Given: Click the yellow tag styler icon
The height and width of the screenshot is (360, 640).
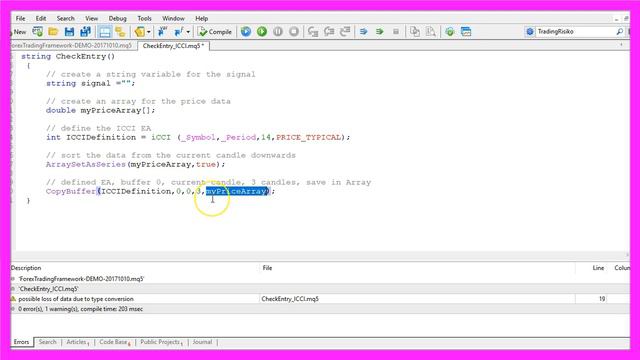Looking at the screenshot, I should (x=140, y=31).
